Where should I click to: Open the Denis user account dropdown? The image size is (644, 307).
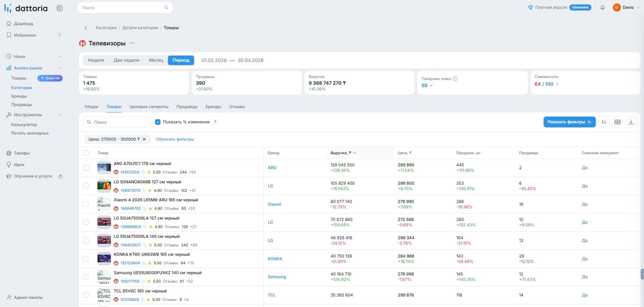(x=626, y=8)
